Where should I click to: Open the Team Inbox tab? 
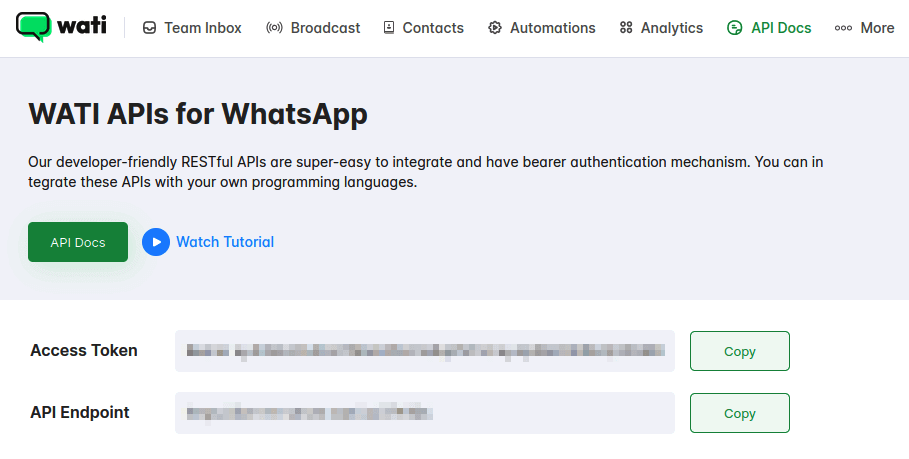(x=192, y=28)
